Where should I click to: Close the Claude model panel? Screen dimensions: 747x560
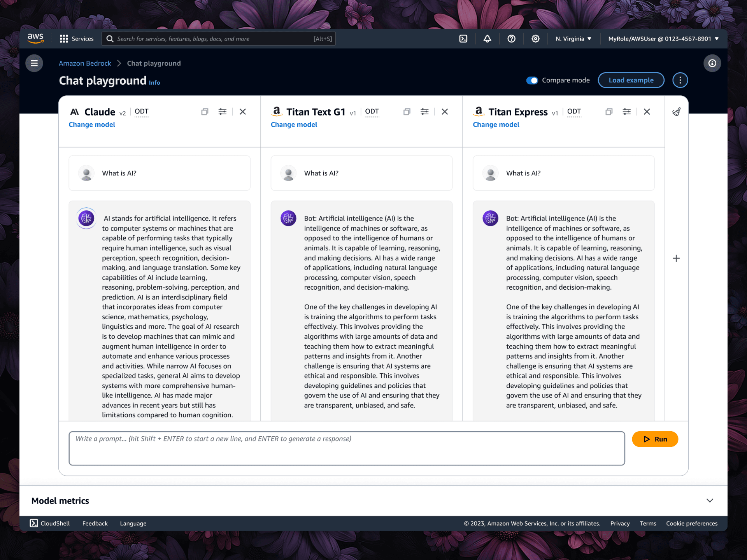point(243,112)
